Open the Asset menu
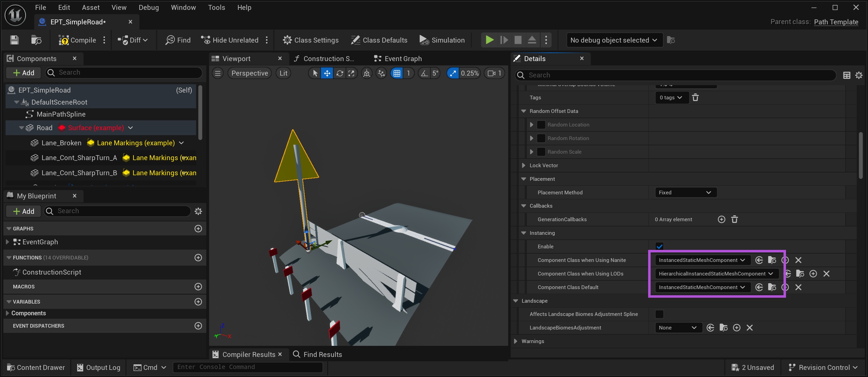 point(91,7)
